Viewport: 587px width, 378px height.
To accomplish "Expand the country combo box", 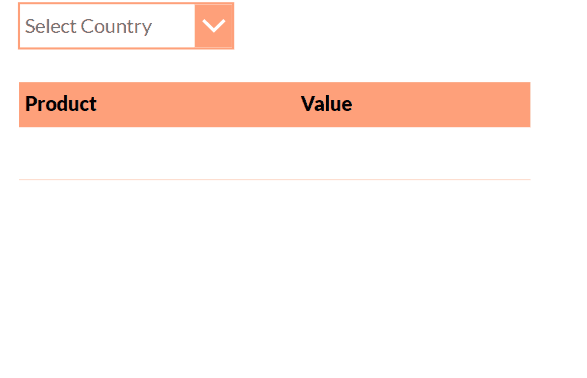I will (x=126, y=26).
